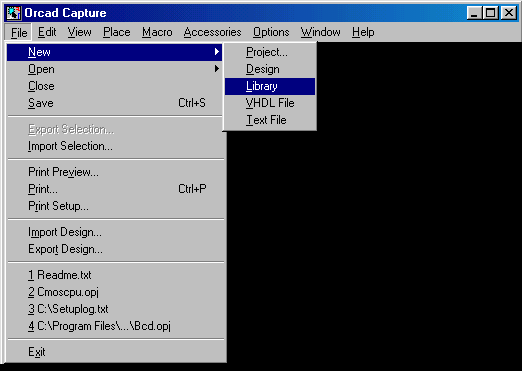Viewport: 522px width, 371px height.
Task: Open recent file 4 Bcd.opj
Action: point(116,326)
